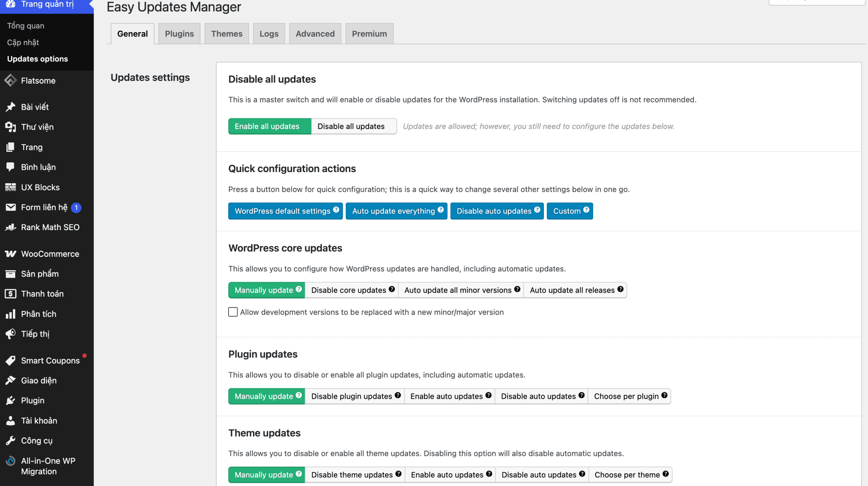Viewport: 868px width, 486px height.
Task: Click the Sản phẩm archive box icon
Action: click(x=11, y=274)
